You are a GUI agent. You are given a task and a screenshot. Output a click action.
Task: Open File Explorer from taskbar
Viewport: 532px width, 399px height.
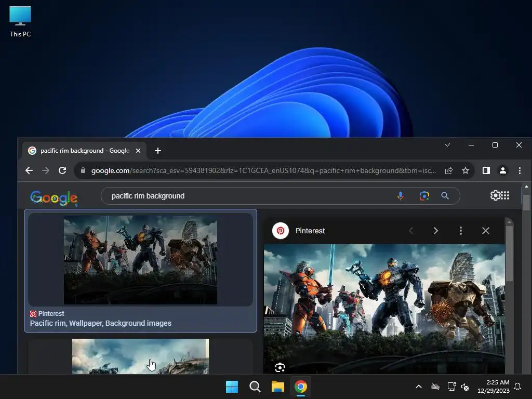tap(278, 387)
